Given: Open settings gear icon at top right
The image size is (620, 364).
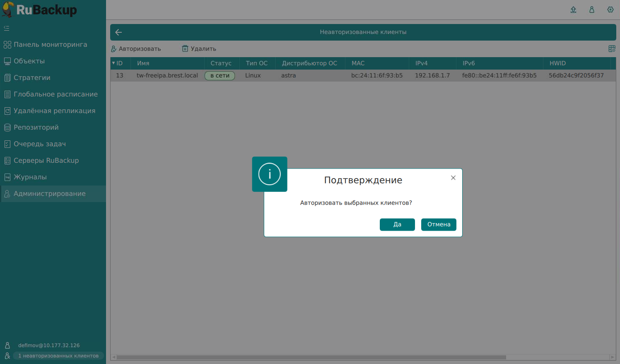Looking at the screenshot, I should point(610,10).
